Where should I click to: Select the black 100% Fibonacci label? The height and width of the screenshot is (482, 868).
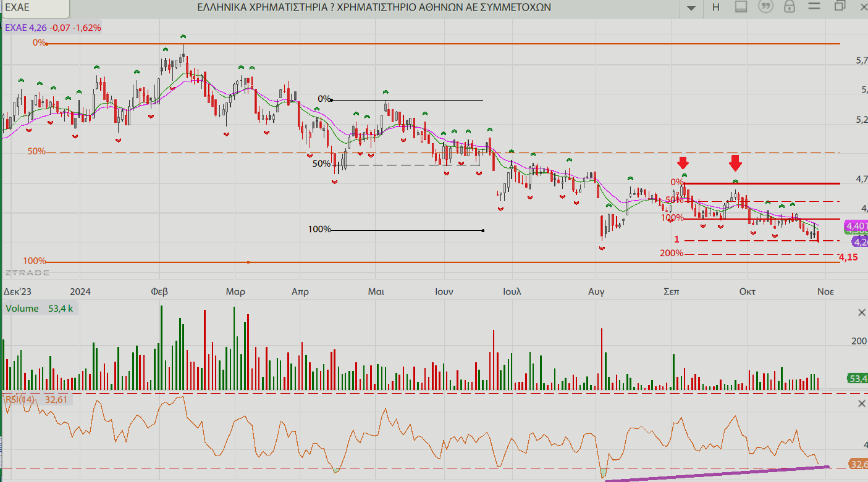[319, 230]
